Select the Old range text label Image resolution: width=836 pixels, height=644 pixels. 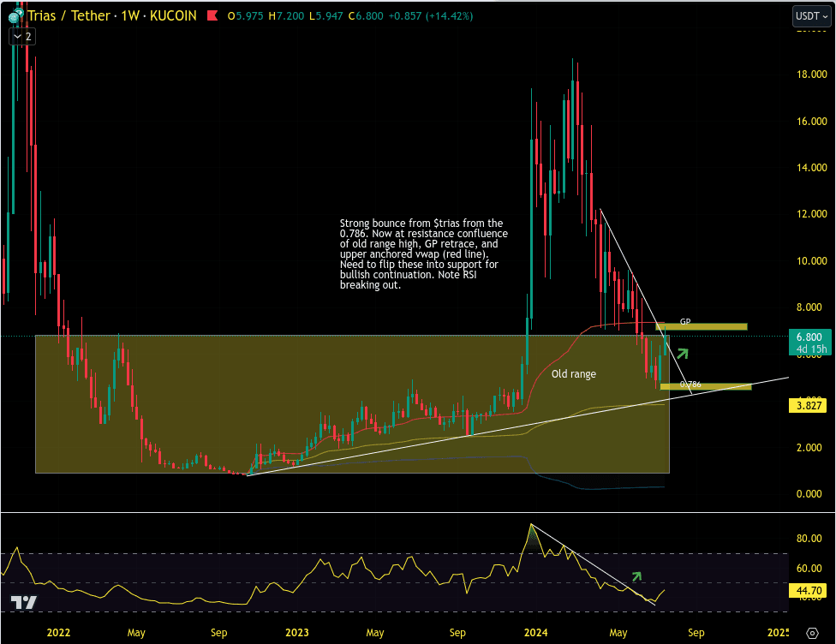574,374
